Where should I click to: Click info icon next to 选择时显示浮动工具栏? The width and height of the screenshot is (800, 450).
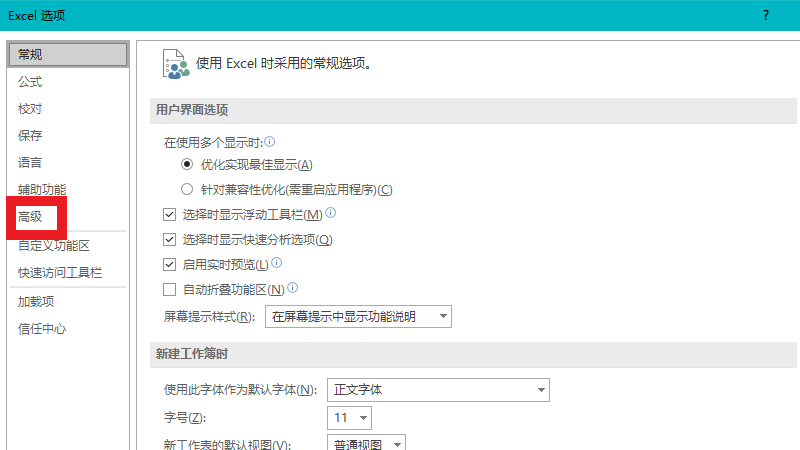coord(331,213)
